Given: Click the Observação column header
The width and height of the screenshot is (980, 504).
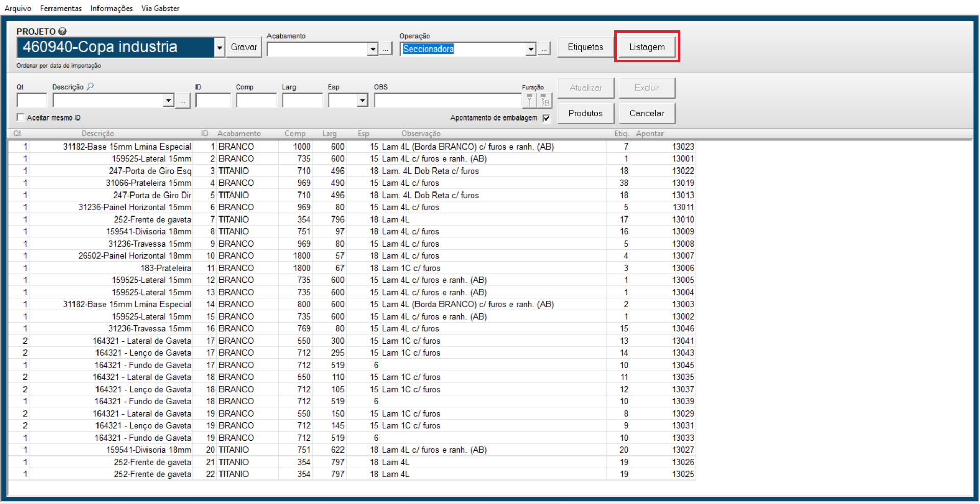Looking at the screenshot, I should point(421,134).
